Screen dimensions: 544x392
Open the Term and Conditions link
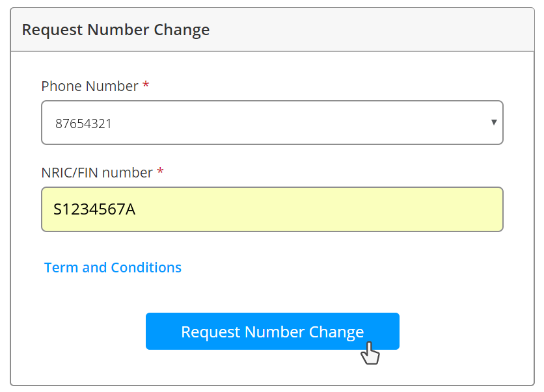coord(113,268)
